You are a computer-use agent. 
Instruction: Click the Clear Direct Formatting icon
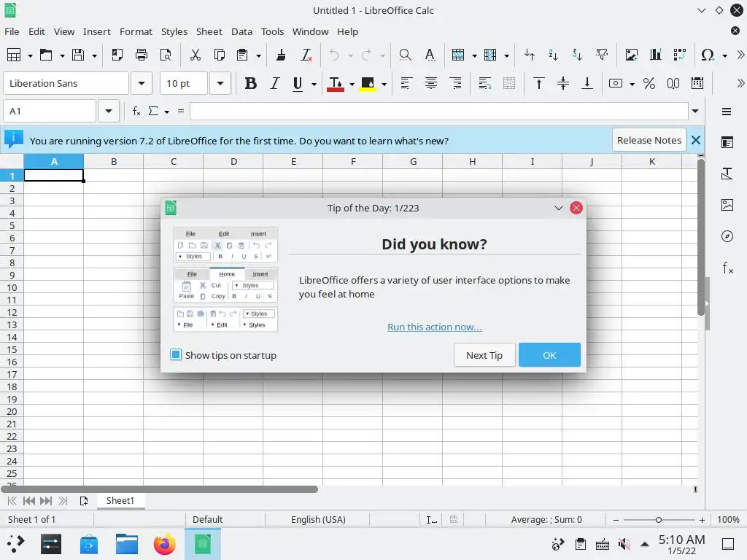pos(306,55)
